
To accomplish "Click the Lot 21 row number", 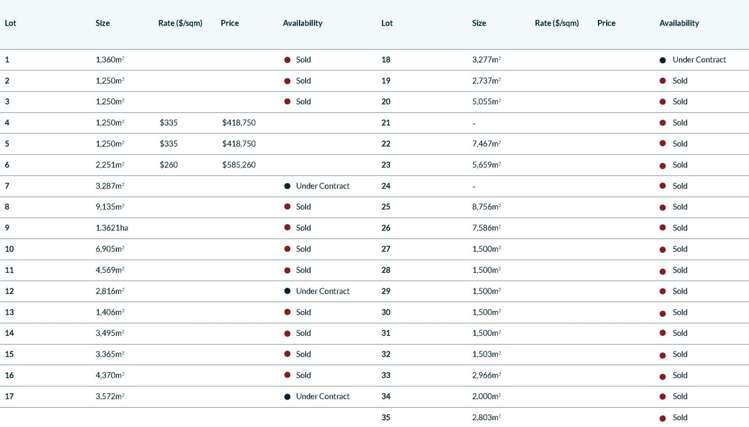I will tap(386, 123).
